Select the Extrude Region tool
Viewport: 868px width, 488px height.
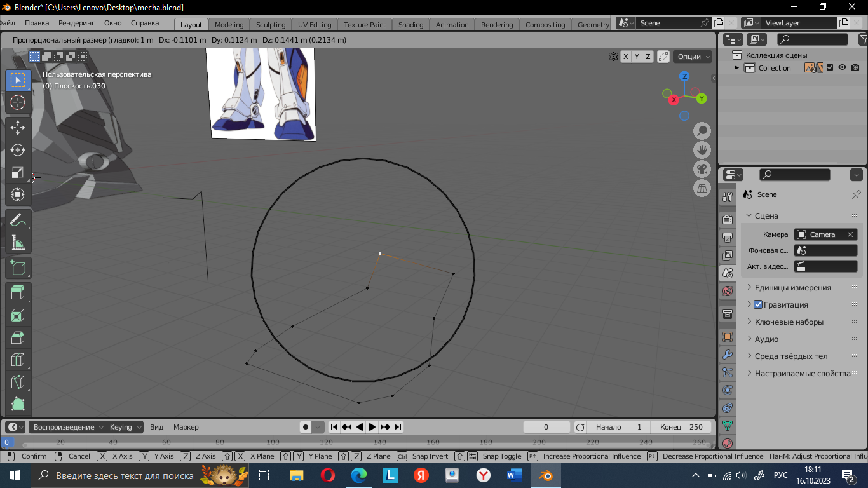click(x=18, y=293)
